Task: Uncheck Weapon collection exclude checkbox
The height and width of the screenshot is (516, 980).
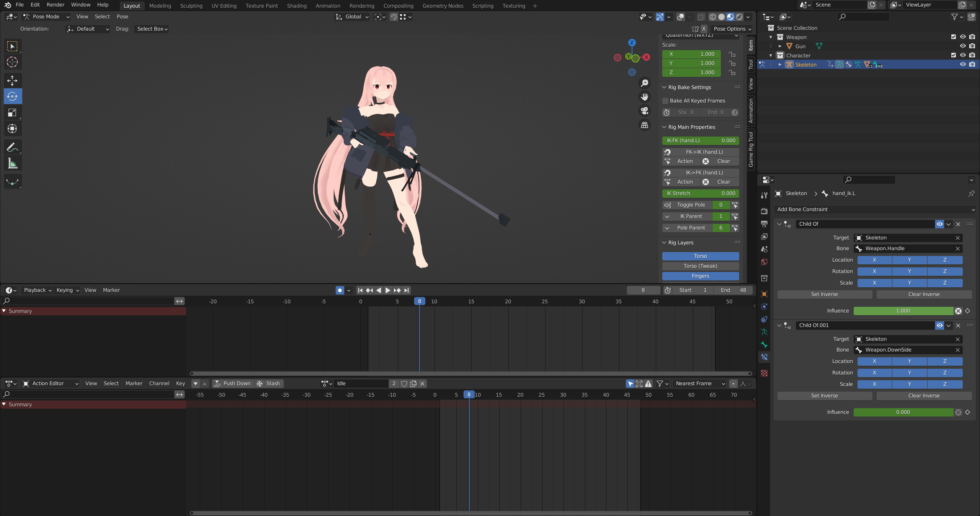Action: click(x=954, y=37)
